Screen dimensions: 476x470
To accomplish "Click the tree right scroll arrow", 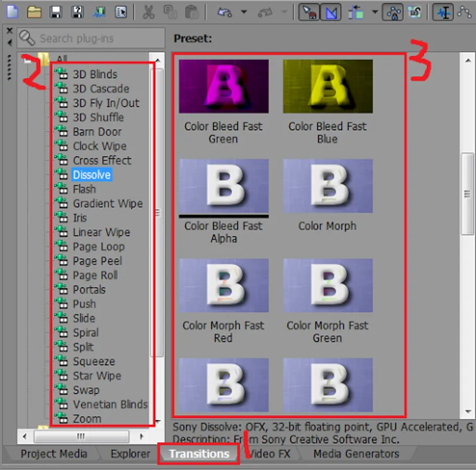I will click(x=141, y=437).
